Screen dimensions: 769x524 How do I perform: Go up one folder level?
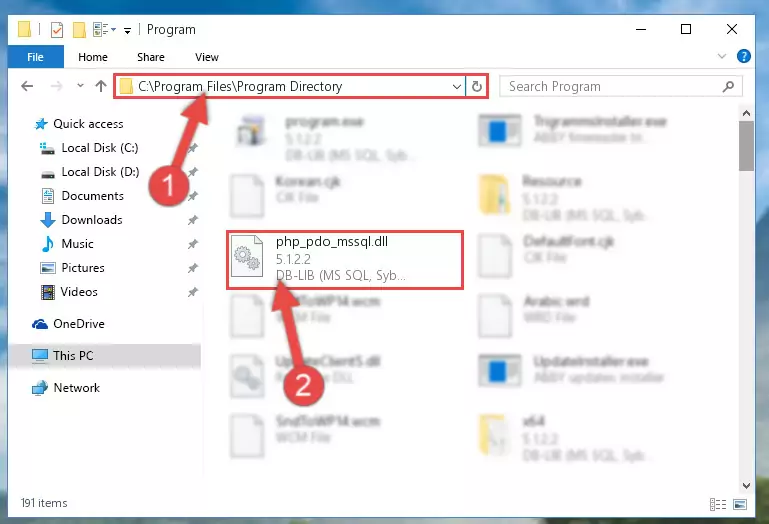point(101,86)
